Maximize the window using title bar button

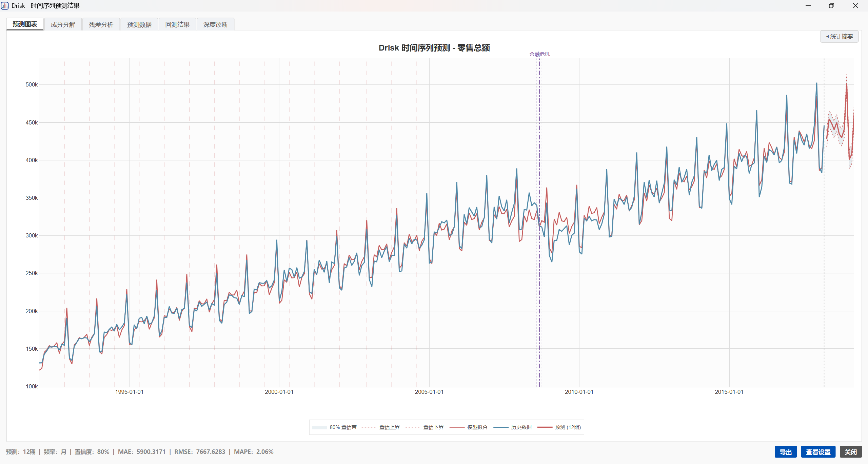click(x=831, y=6)
